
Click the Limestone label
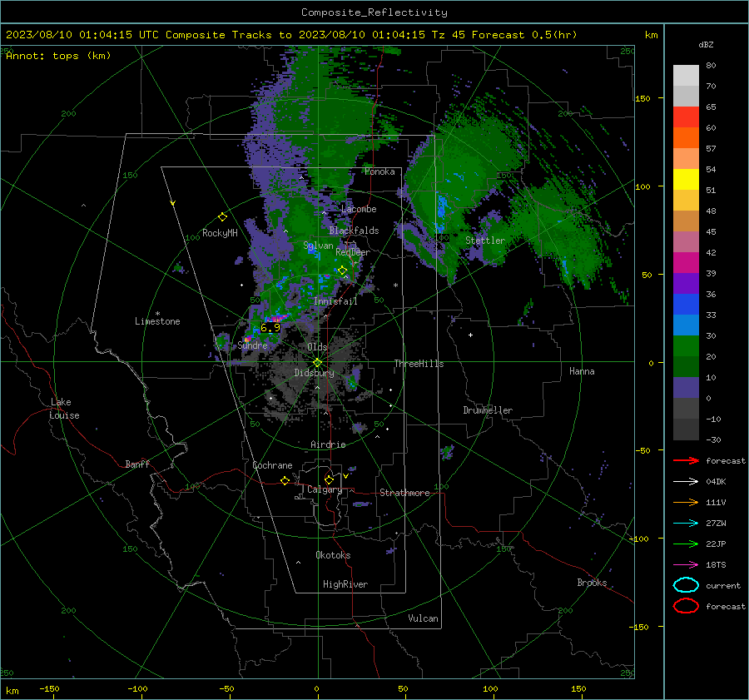(x=157, y=321)
